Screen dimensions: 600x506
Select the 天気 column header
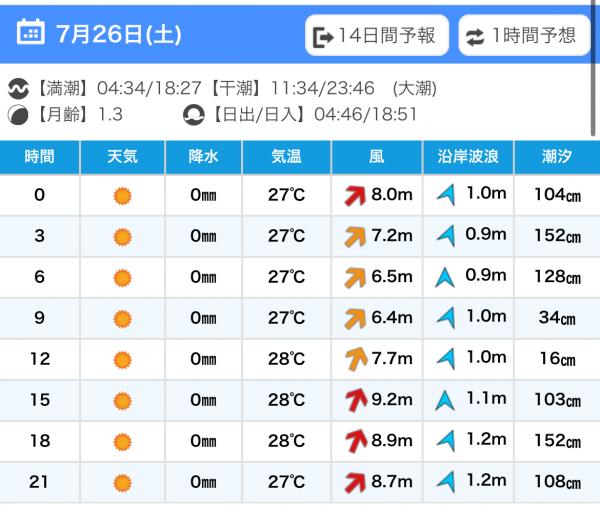pyautogui.click(x=122, y=157)
